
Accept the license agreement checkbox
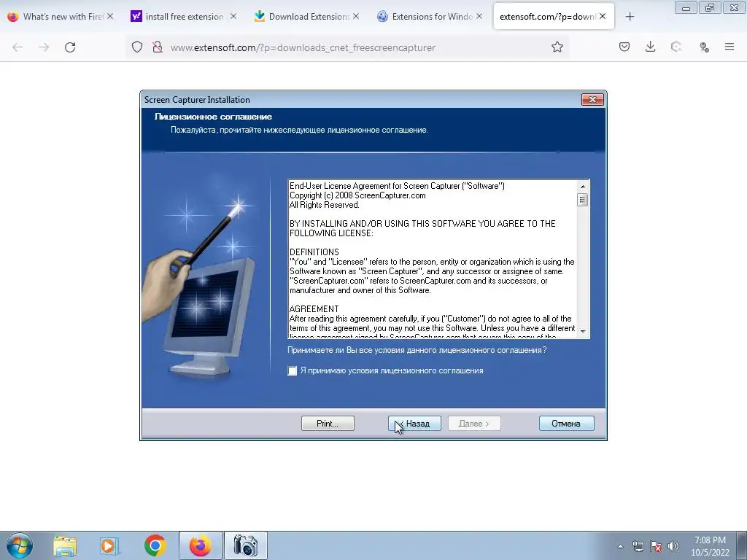click(x=292, y=370)
